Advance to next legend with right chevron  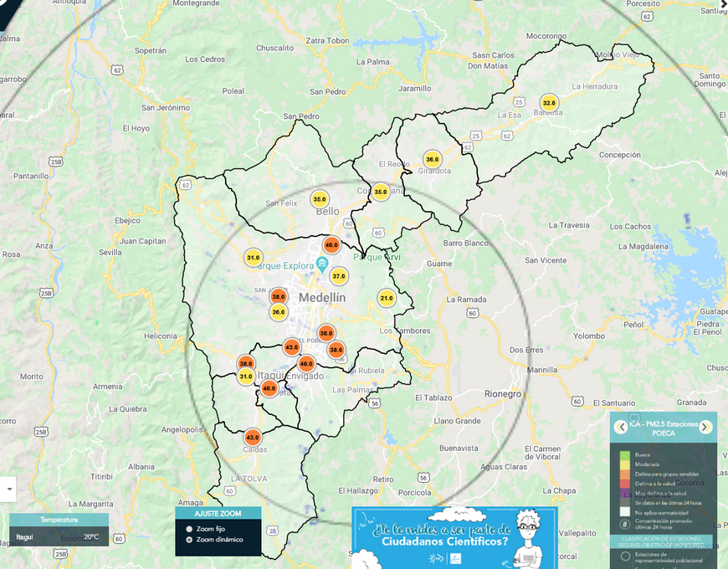coord(705,427)
